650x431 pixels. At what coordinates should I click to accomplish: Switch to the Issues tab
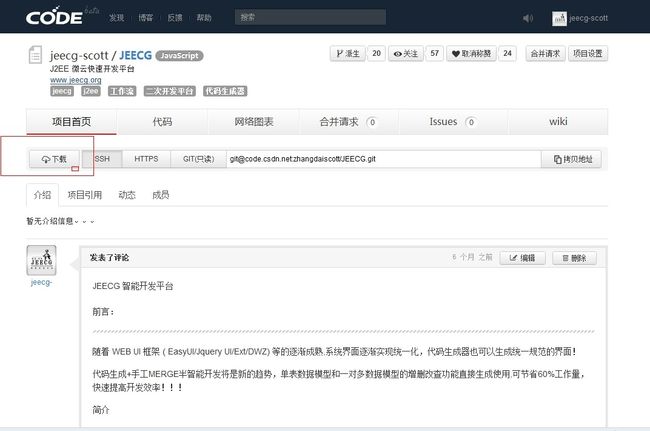click(x=453, y=122)
